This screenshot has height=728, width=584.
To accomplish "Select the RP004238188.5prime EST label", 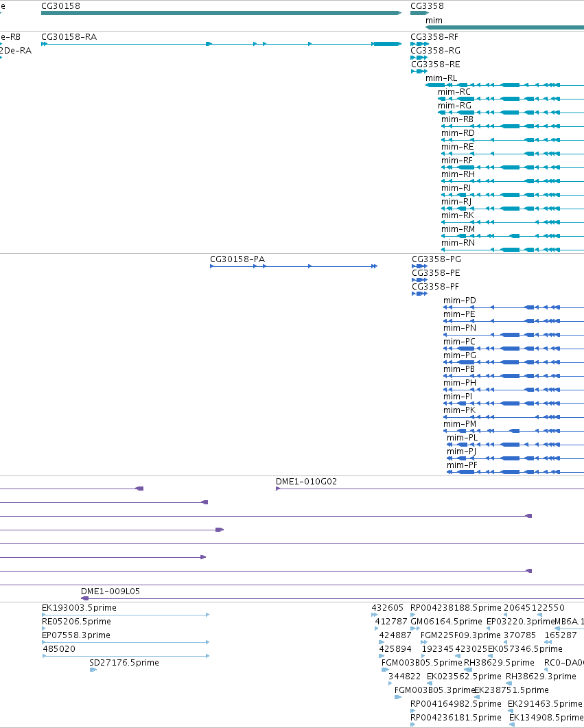I will click(456, 607).
